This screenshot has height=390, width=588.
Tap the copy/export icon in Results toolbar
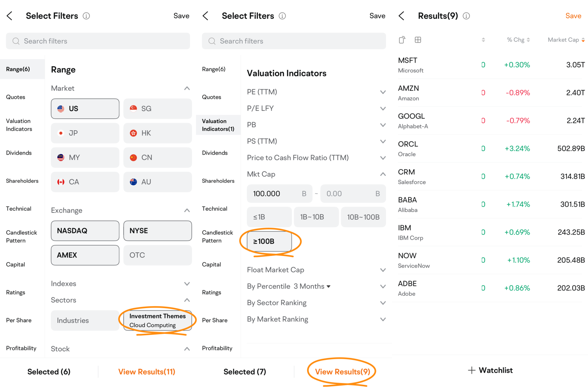coord(402,40)
